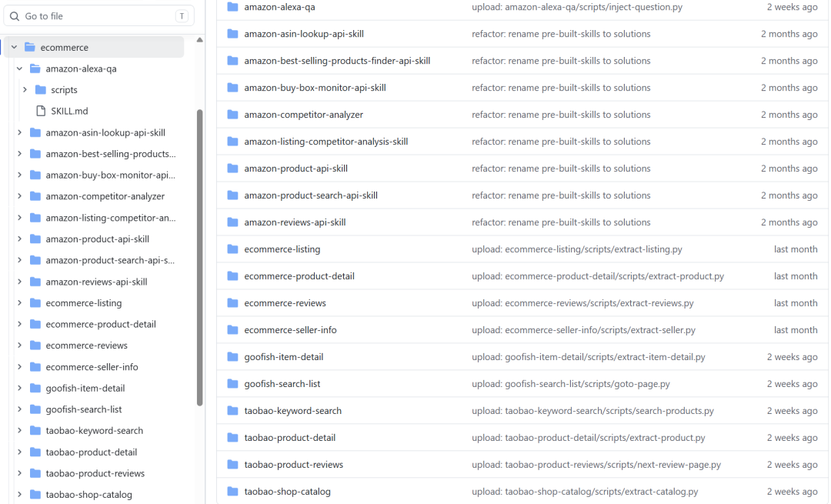Open commit 'upload: taobao-product-reviews/scripts/next-review-page.py'
The image size is (831, 504).
click(x=596, y=464)
